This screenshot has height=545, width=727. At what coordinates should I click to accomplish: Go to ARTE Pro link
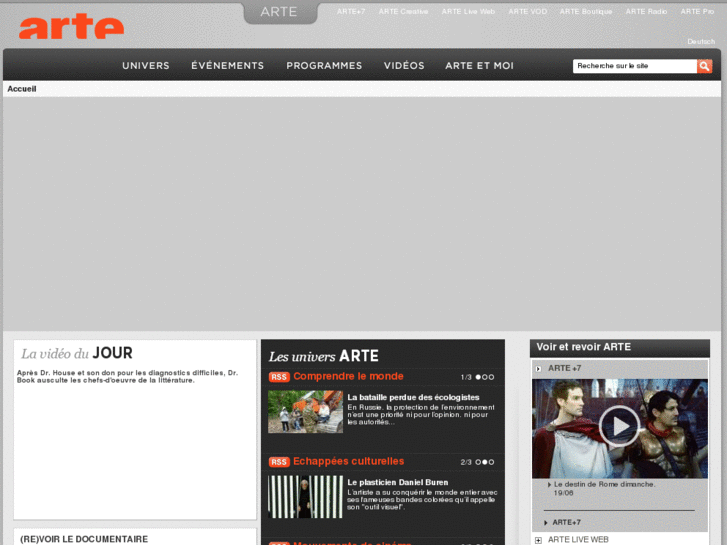tap(697, 12)
